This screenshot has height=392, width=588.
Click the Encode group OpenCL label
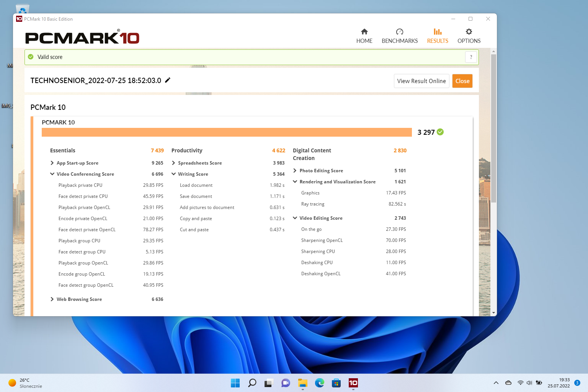82,274
